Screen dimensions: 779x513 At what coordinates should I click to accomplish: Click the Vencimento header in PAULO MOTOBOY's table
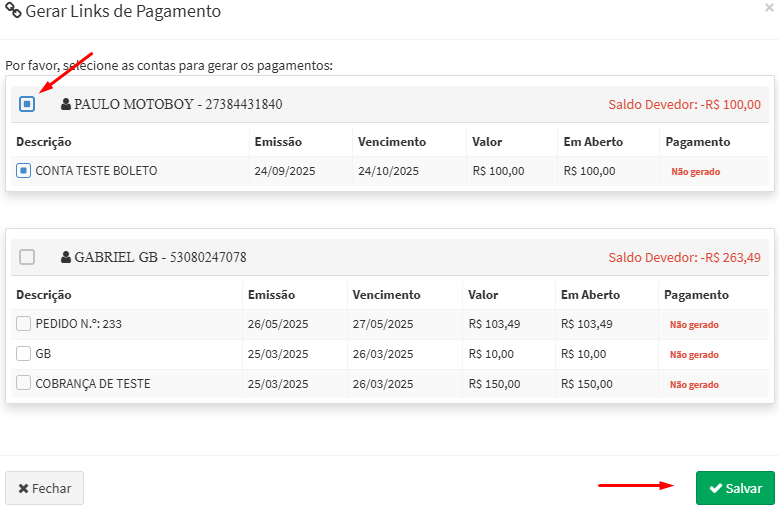pyautogui.click(x=392, y=142)
